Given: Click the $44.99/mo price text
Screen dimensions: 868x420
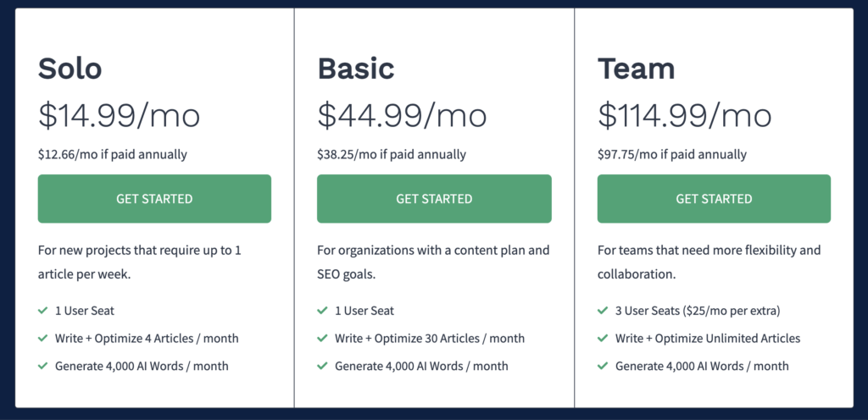Looking at the screenshot, I should coord(402,115).
